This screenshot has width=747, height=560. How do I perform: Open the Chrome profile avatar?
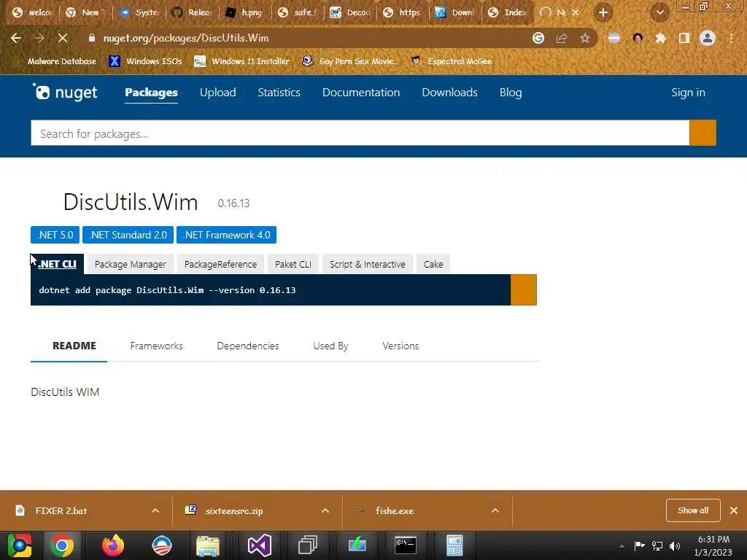[708, 38]
